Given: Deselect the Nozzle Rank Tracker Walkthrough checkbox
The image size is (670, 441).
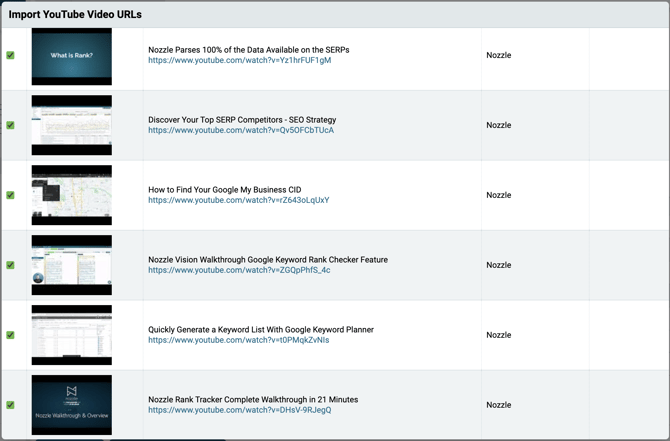Looking at the screenshot, I should coord(10,405).
